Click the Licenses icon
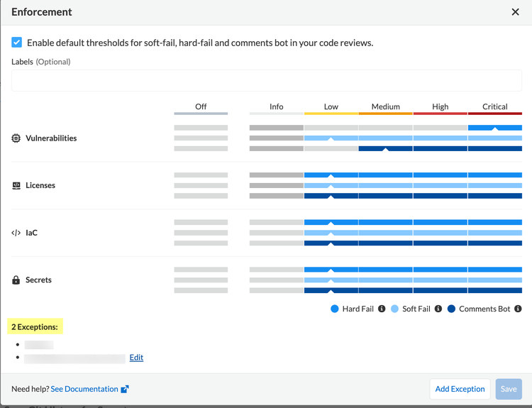The image size is (532, 408). pyautogui.click(x=16, y=185)
